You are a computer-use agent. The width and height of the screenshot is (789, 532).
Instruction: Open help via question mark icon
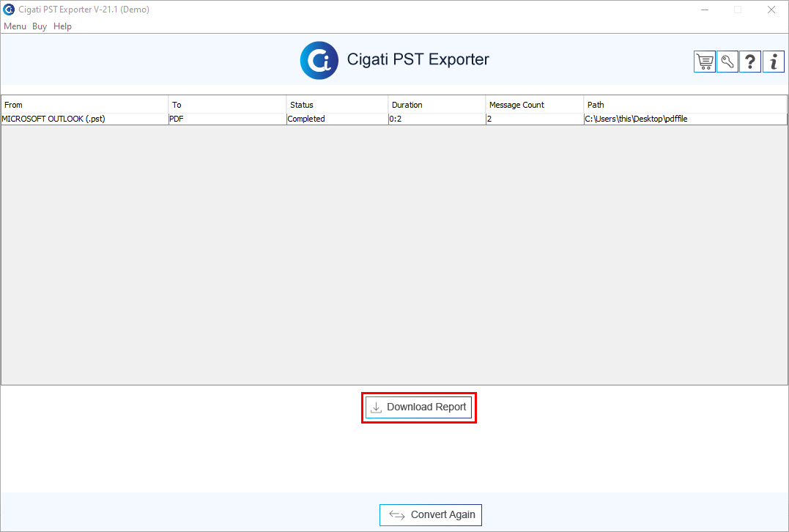click(x=750, y=62)
